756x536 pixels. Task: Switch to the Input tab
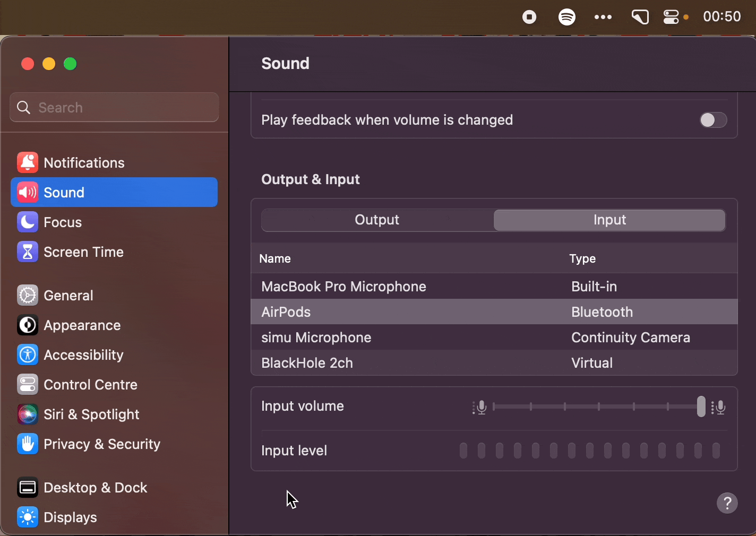click(x=609, y=220)
